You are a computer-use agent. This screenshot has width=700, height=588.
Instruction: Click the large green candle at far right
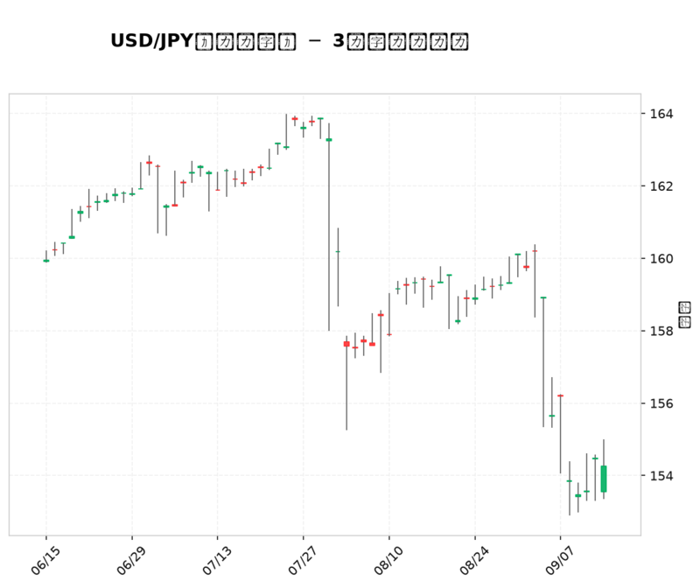coord(604,479)
